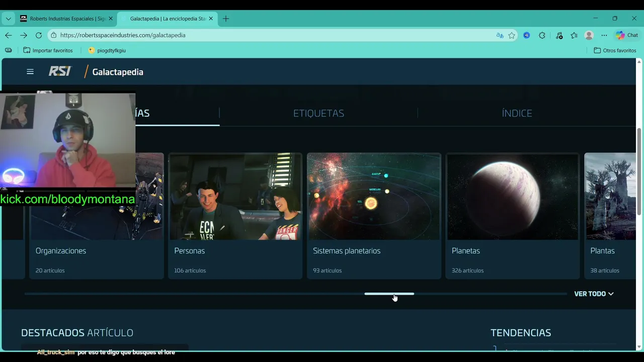The width and height of the screenshot is (644, 362).
Task: Click the page vertical scrollbar
Action: (x=639, y=172)
